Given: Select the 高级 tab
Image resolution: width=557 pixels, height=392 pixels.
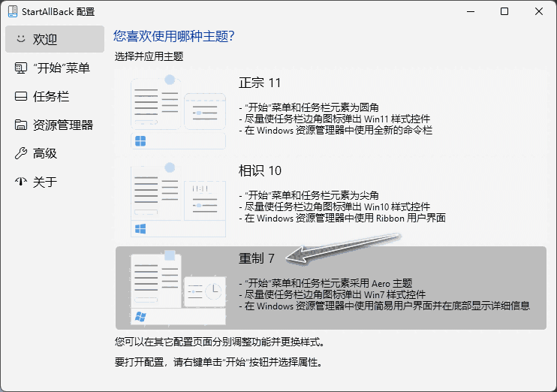Looking at the screenshot, I should [x=55, y=153].
